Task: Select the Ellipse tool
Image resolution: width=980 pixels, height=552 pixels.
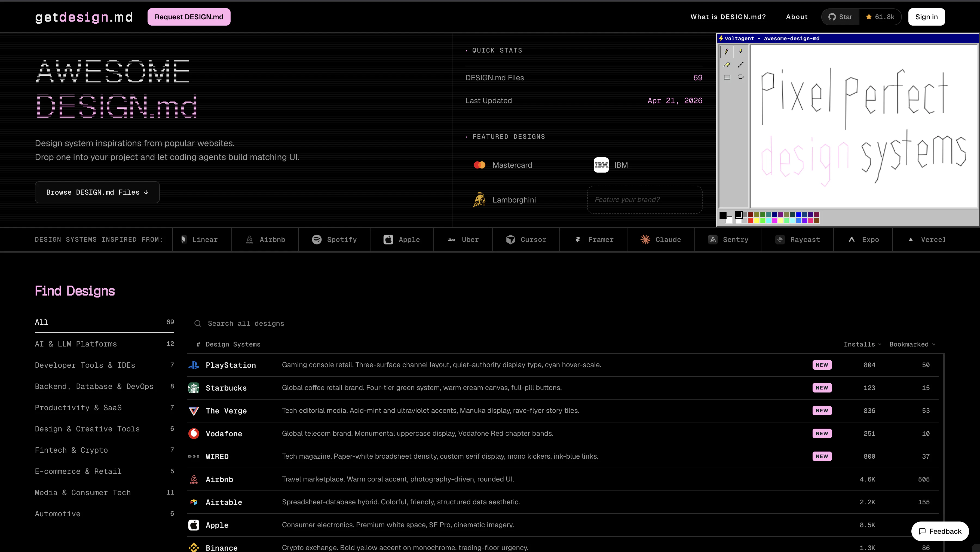Action: click(x=741, y=77)
